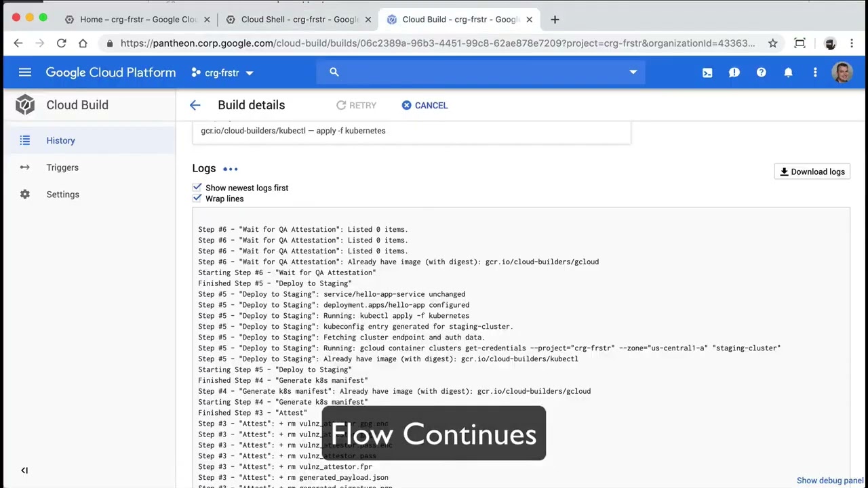
Task: Click the Logs loading dots indicator
Action: click(231, 169)
